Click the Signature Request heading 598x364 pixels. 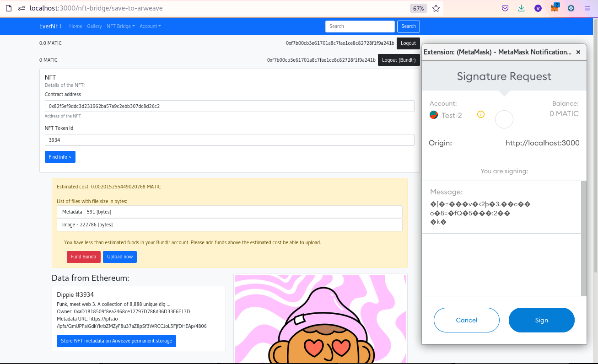click(x=504, y=76)
